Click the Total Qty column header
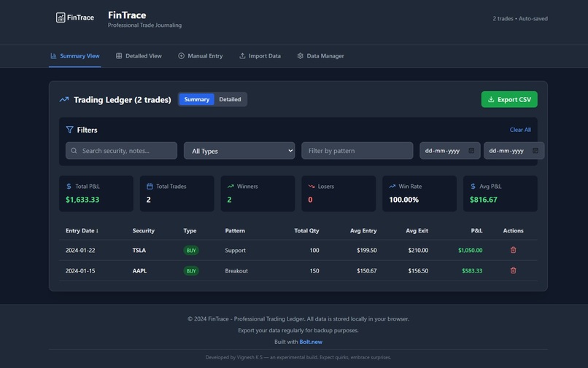The height and width of the screenshot is (368, 588). pos(306,230)
